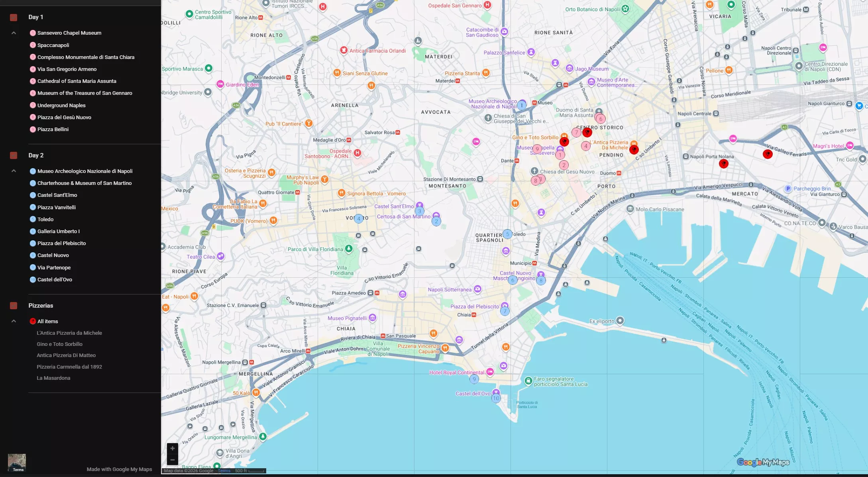Select La Masardona entry

pos(53,378)
